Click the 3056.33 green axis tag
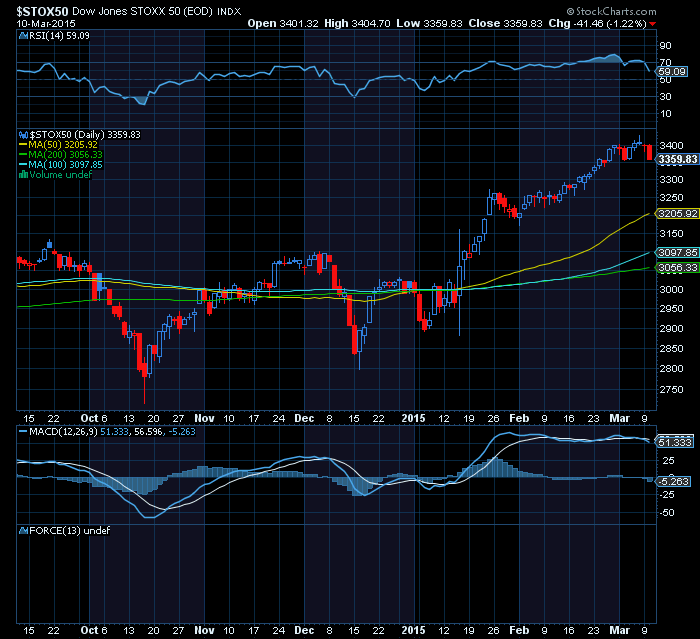Screen dimensions: 700x639 (x=678, y=268)
